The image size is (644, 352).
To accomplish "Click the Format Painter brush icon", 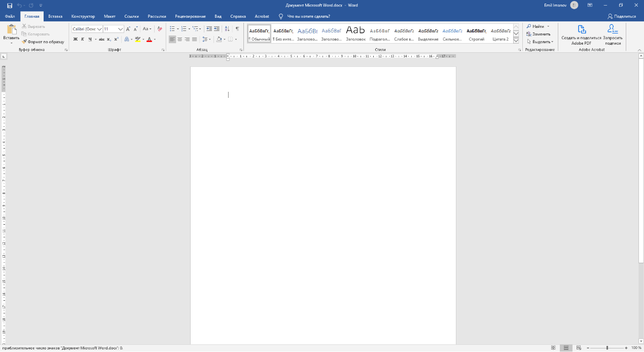I will [x=24, y=42].
